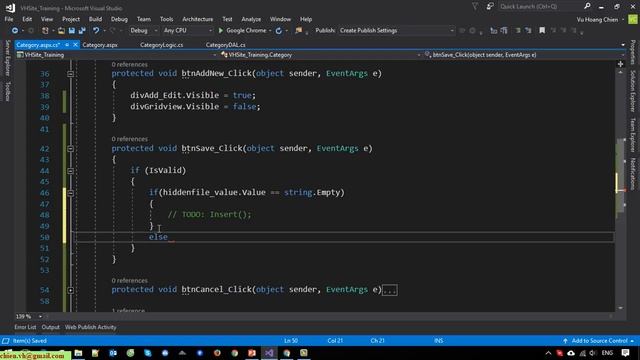Click the Quick Launch search magnifier icon
This screenshot has width=640, height=360.
point(587,6)
